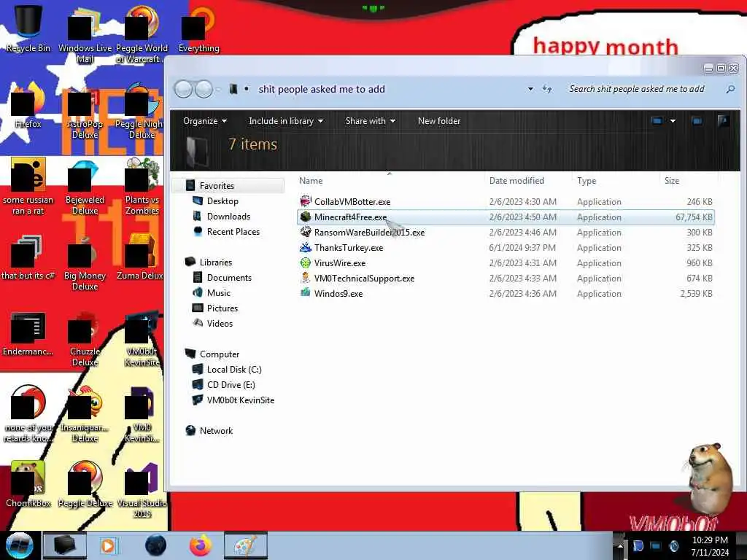Image resolution: width=747 pixels, height=560 pixels.
Task: Show hidden tray icons arrow
Action: point(619,545)
